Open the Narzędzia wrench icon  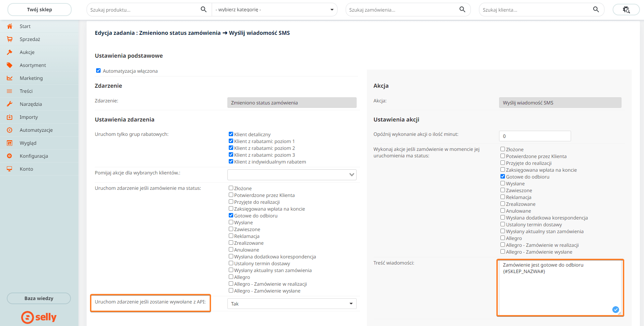coord(10,104)
